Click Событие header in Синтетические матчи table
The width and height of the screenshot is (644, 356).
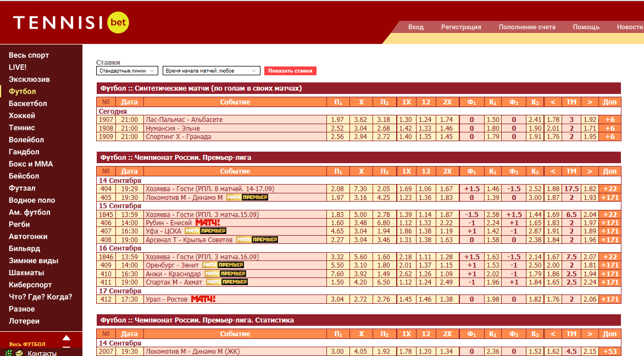[235, 102]
